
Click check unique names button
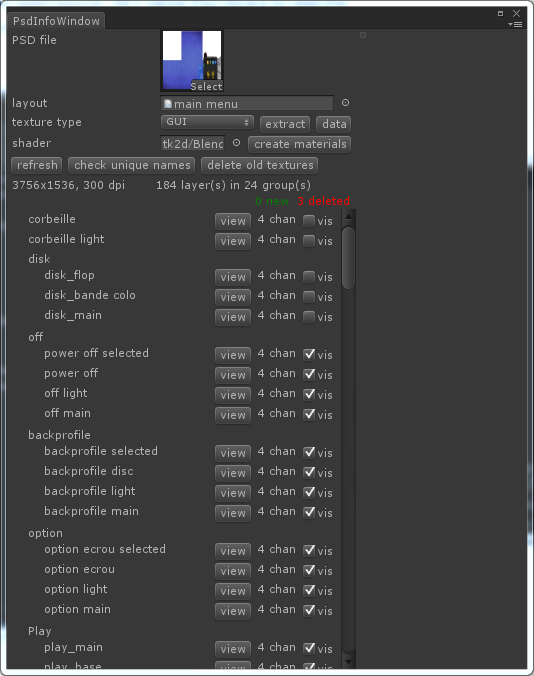pos(132,165)
